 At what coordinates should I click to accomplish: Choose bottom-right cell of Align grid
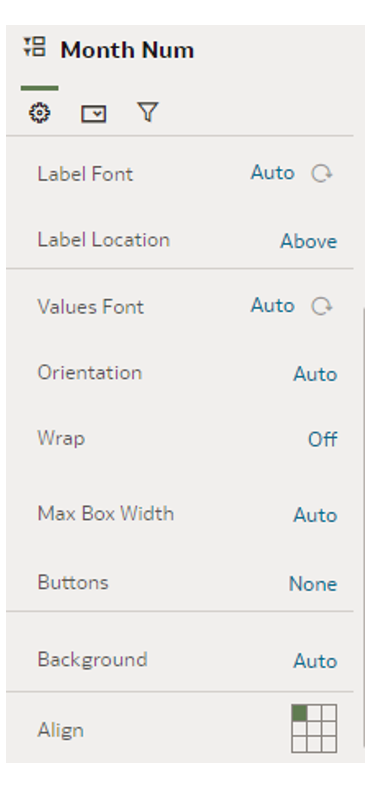(x=329, y=744)
